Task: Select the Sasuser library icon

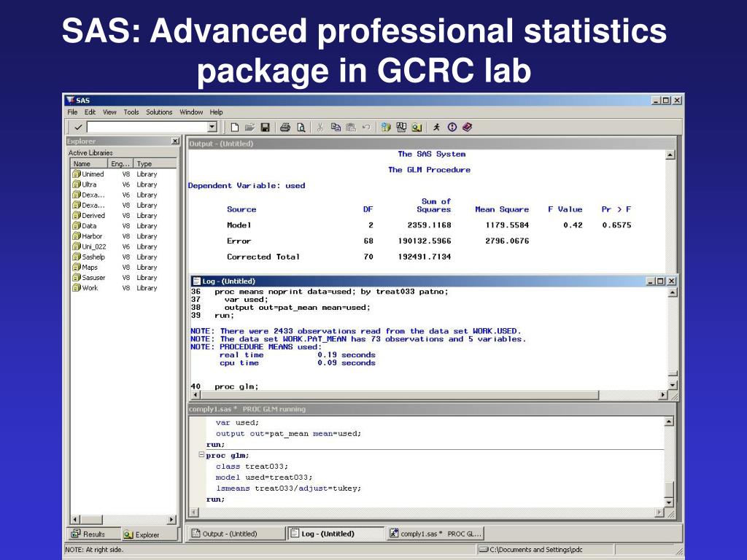Action: 76,277
